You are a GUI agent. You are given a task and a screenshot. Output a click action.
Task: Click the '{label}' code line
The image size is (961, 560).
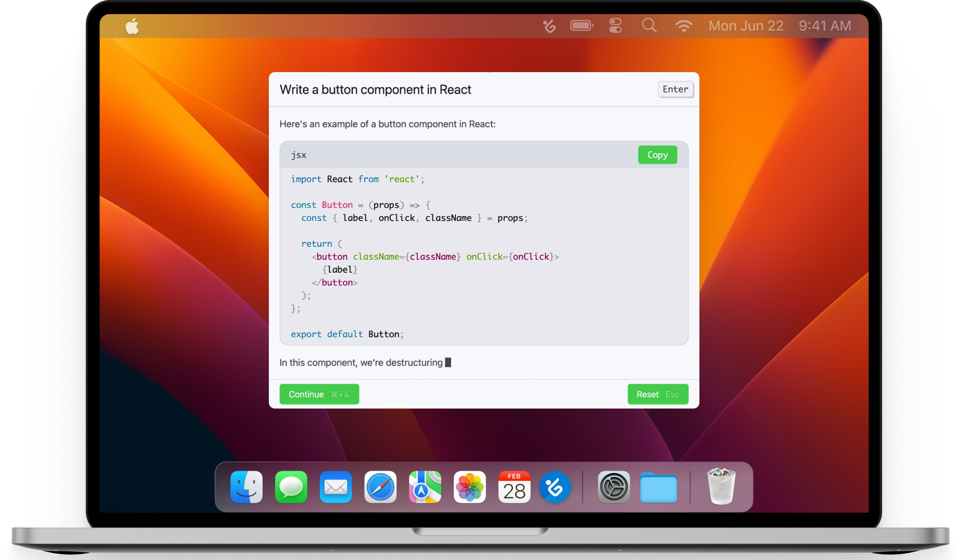pyautogui.click(x=340, y=270)
